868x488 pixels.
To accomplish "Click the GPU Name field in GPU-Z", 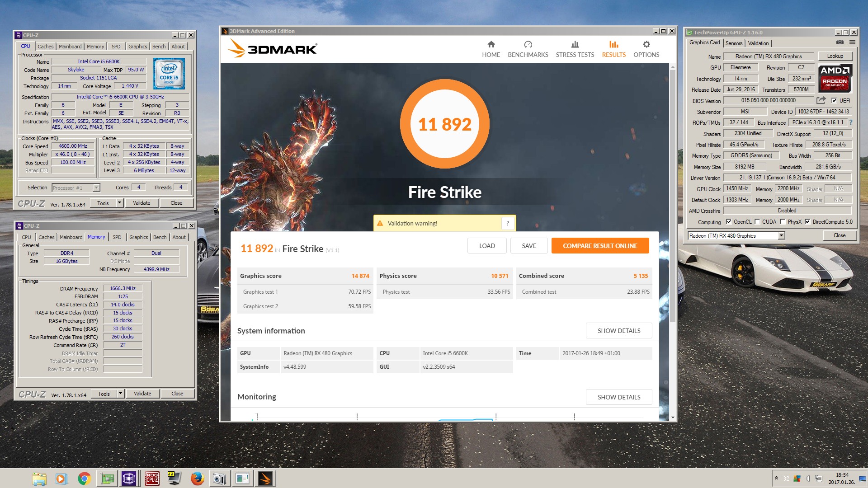I will pyautogui.click(x=768, y=56).
